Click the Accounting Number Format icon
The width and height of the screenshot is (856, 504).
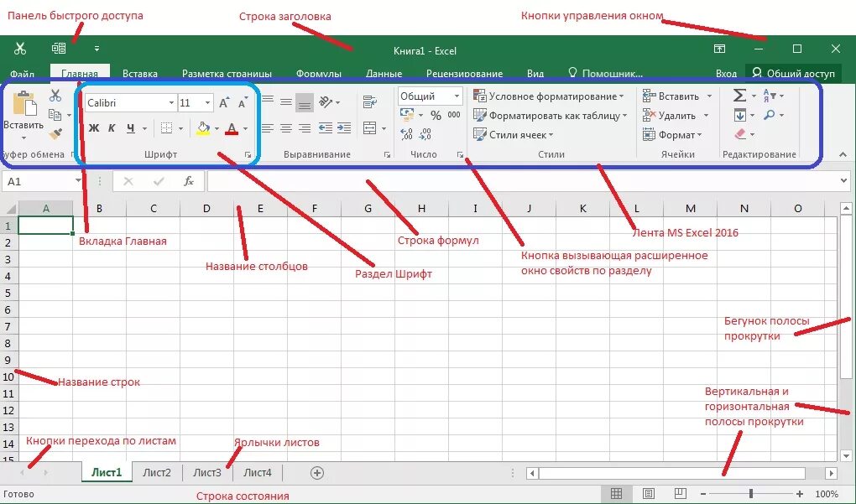407,115
